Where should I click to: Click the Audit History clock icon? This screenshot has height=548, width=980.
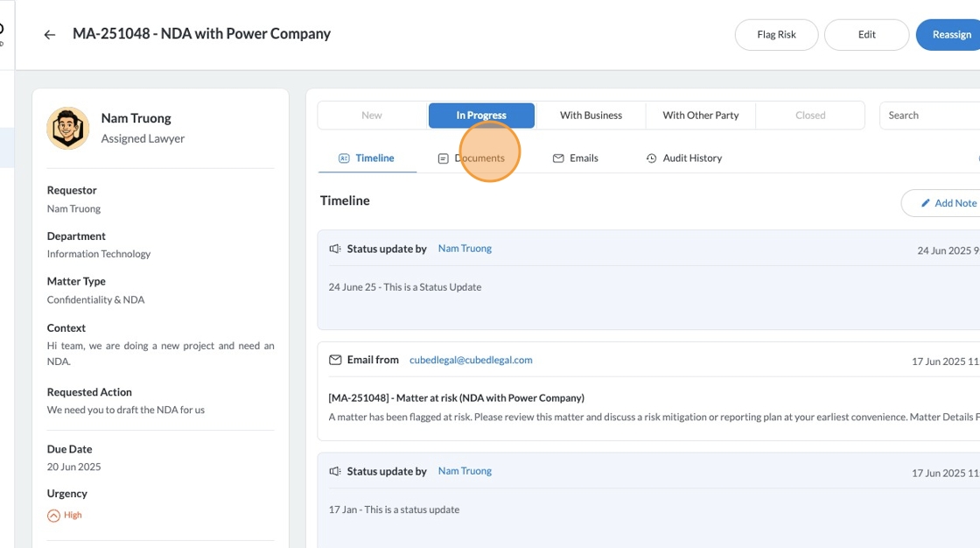click(651, 158)
